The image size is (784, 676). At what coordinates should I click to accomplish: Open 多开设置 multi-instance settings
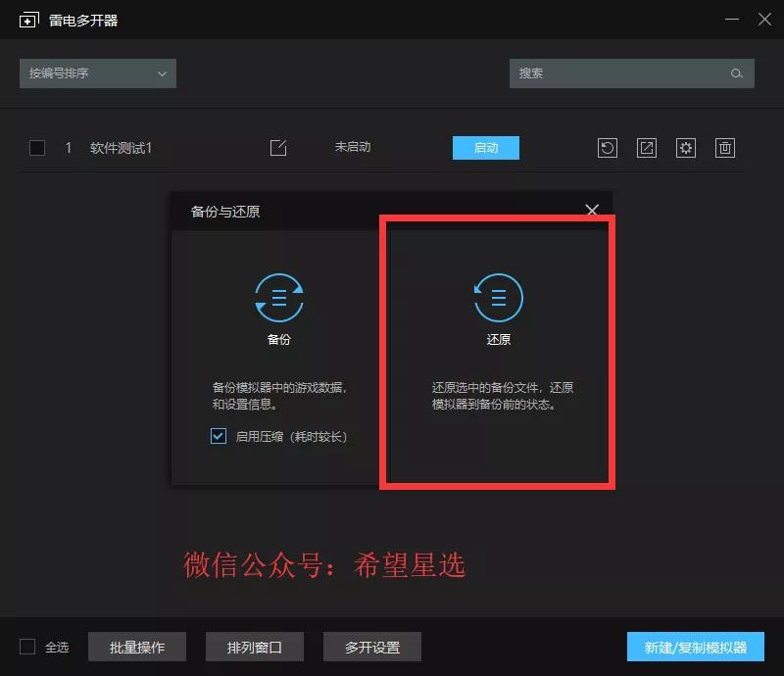click(x=371, y=647)
